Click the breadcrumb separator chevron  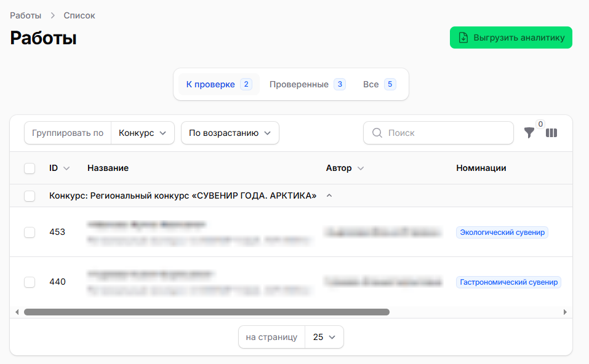click(x=52, y=15)
